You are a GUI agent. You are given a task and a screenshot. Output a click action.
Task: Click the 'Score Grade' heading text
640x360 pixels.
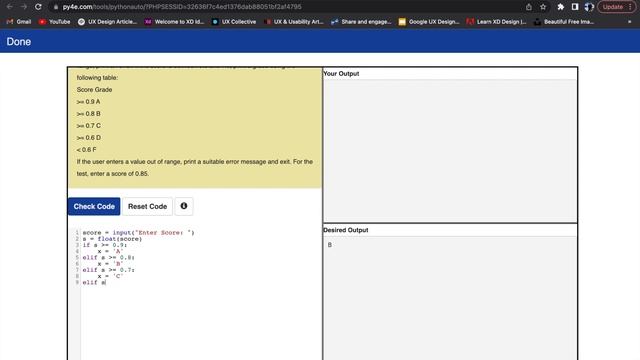click(94, 89)
